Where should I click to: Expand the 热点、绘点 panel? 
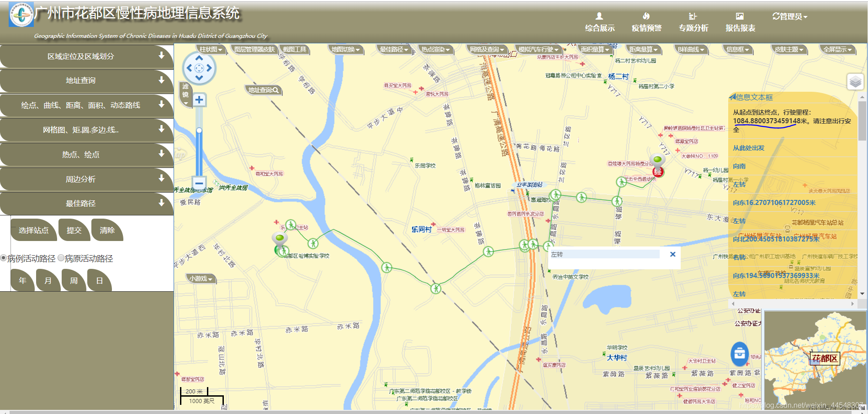pos(86,154)
